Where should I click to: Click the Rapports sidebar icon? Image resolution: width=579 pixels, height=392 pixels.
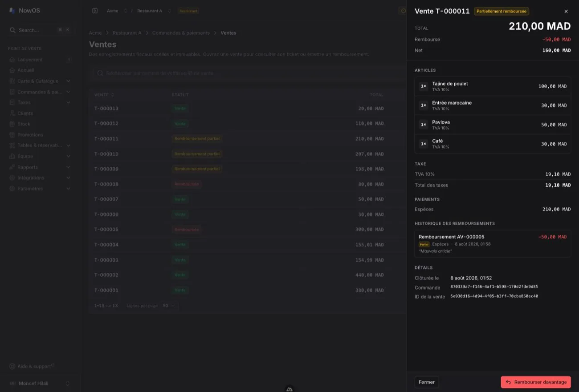[x=12, y=167]
